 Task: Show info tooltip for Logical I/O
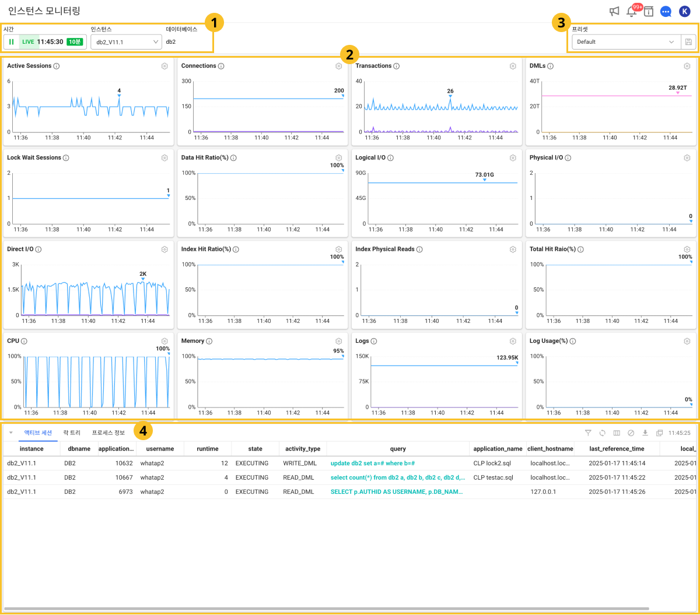[x=390, y=158]
